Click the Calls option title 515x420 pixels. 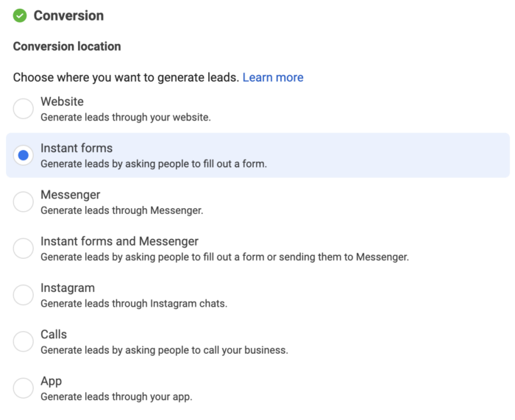pos(54,334)
